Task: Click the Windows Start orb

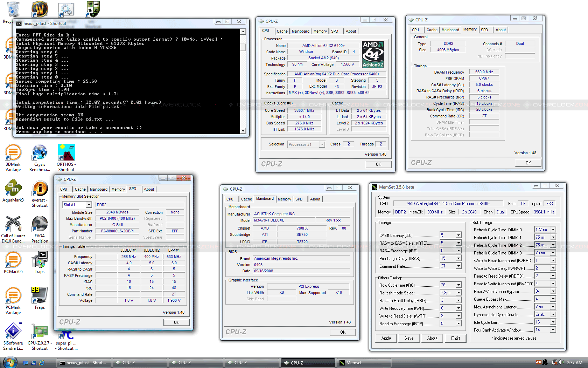Action: pos(9,362)
